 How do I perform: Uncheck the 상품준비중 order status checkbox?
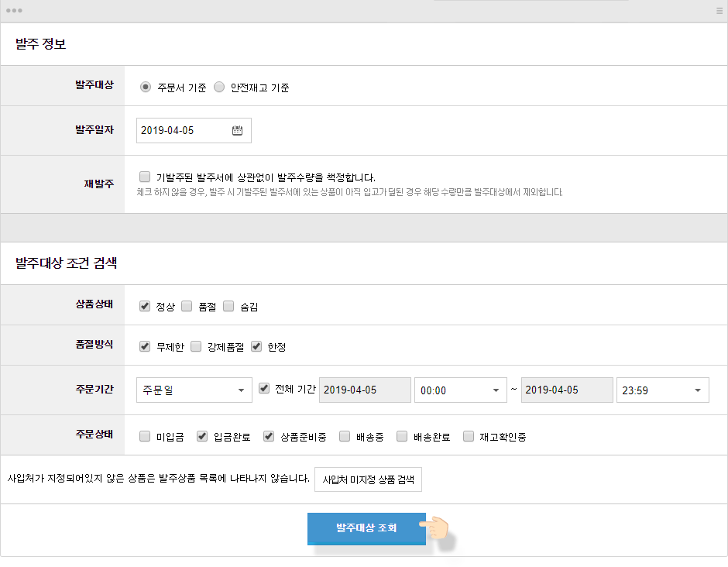269,436
